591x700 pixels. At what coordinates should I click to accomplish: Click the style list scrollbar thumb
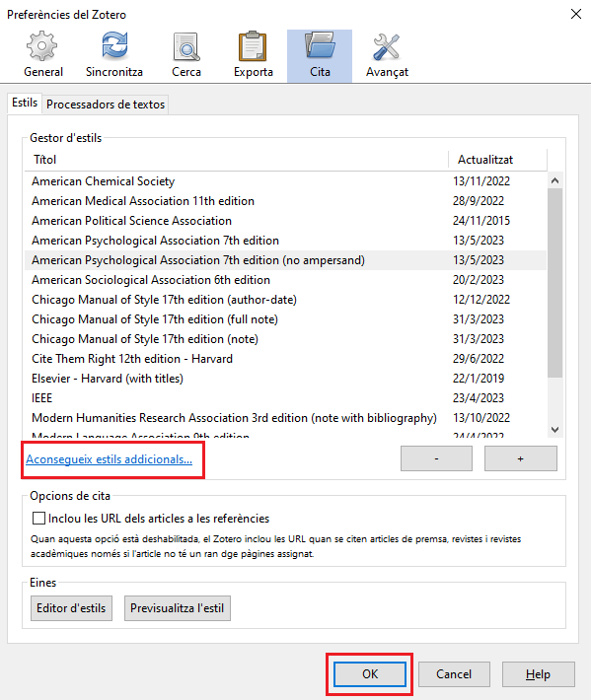tap(554, 283)
